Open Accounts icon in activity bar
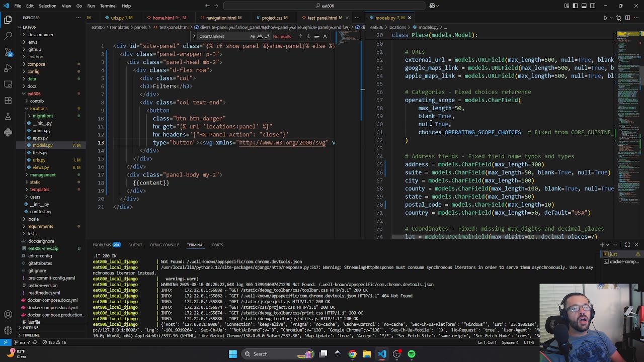The image size is (644, 362). (8, 315)
